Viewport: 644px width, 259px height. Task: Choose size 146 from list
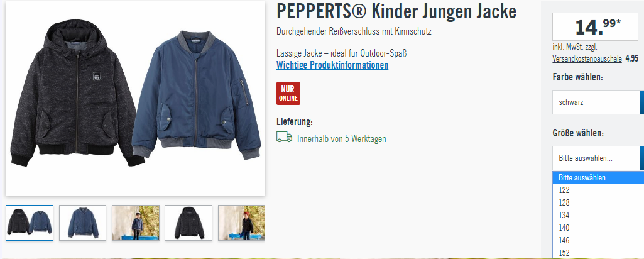click(x=598, y=240)
